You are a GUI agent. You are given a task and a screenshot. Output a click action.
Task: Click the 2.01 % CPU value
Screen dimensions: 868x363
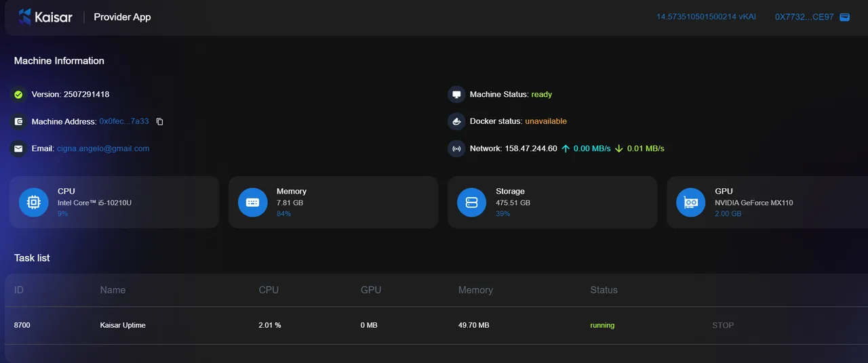[x=270, y=326]
